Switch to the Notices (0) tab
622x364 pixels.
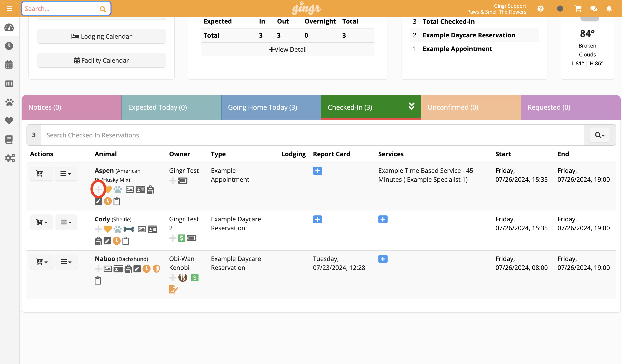click(71, 107)
